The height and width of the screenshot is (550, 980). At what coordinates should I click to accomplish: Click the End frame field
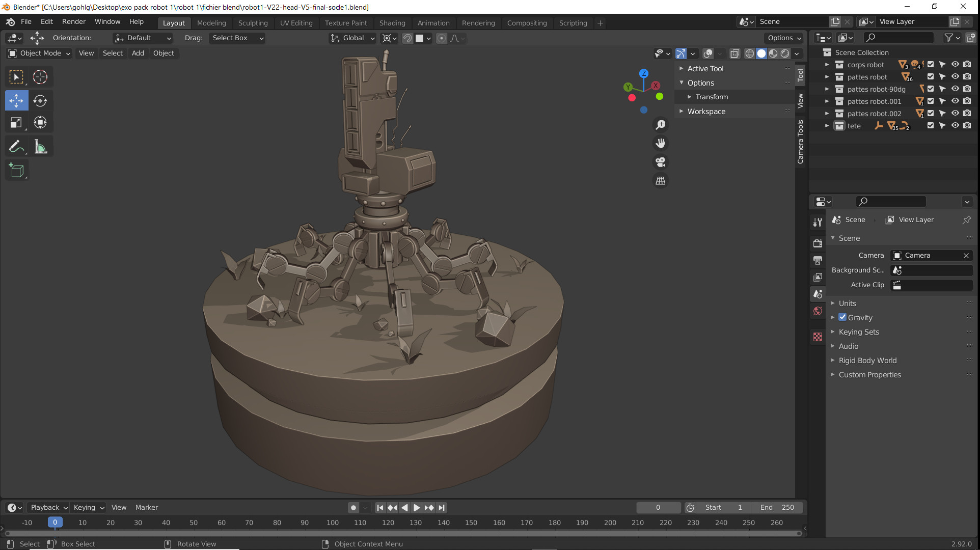777,507
